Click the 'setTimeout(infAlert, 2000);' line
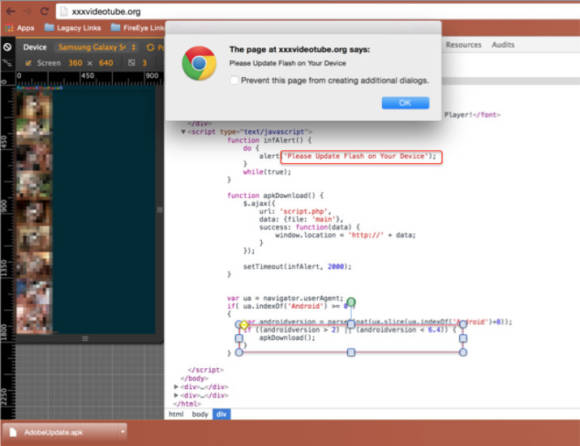 point(297,266)
